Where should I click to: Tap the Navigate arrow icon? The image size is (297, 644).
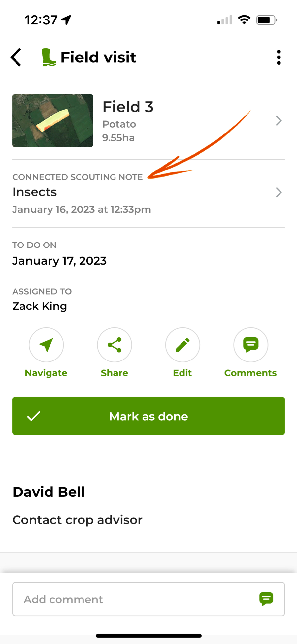click(46, 345)
